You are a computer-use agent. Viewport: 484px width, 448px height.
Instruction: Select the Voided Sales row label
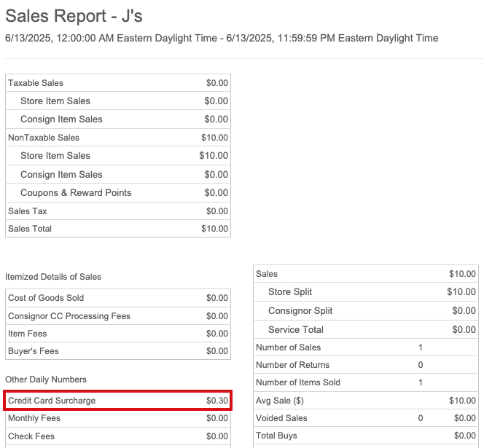coord(281,418)
